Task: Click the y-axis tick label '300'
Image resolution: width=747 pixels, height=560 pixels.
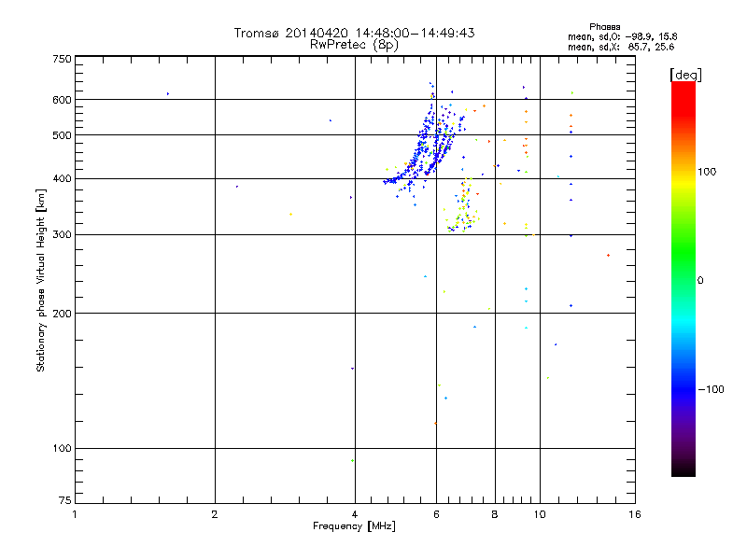Action: click(62, 235)
